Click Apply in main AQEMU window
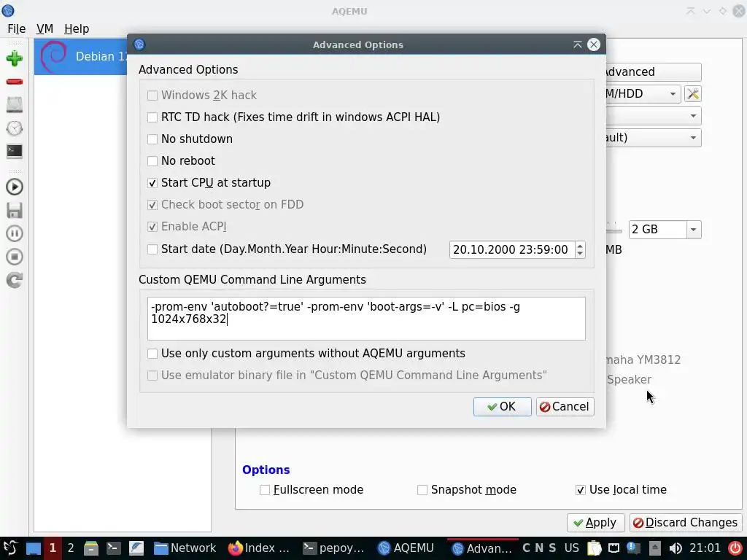This screenshot has height=560, width=747. tap(595, 522)
